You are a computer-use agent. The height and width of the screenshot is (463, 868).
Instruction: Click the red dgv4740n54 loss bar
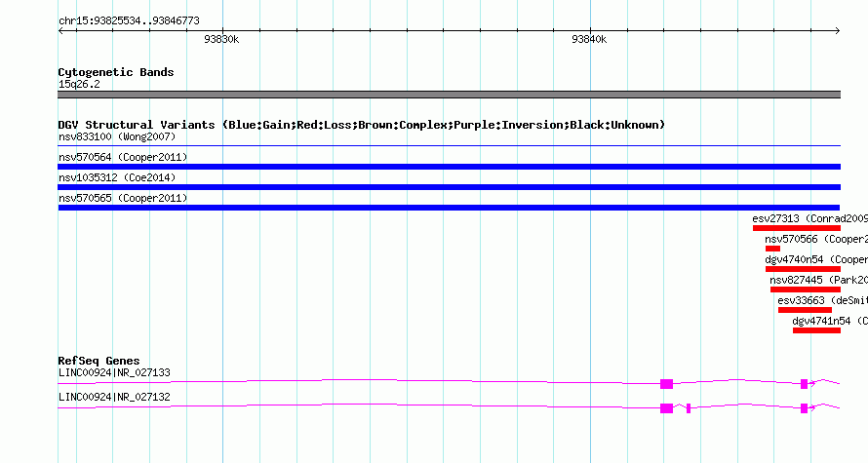pos(803,269)
